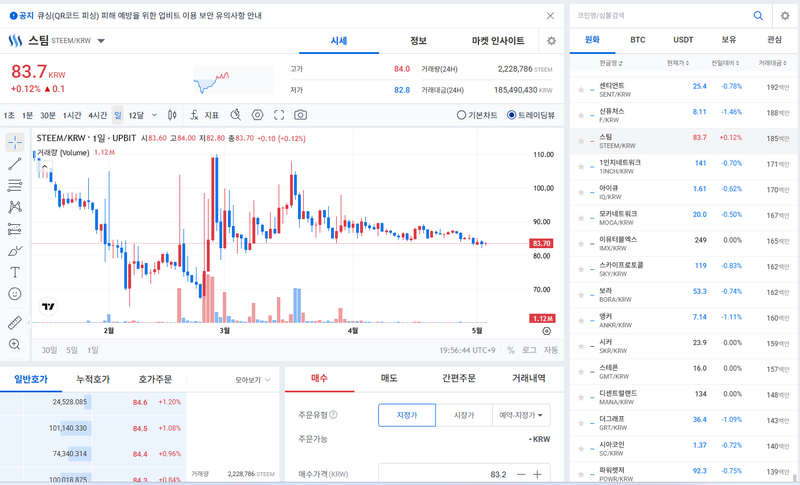Click the 자동 auto scale button
The width and height of the screenshot is (800, 485).
coord(551,350)
